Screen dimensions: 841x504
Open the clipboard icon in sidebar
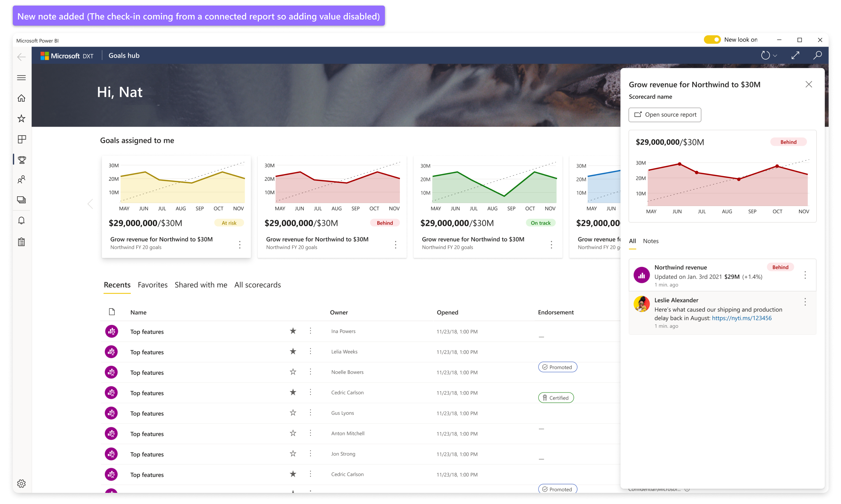tap(21, 242)
